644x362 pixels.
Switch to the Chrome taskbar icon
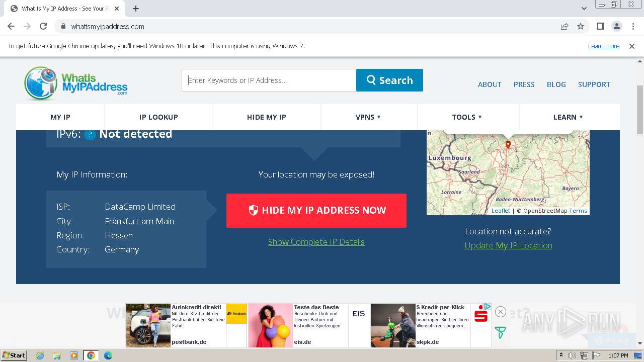91,355
